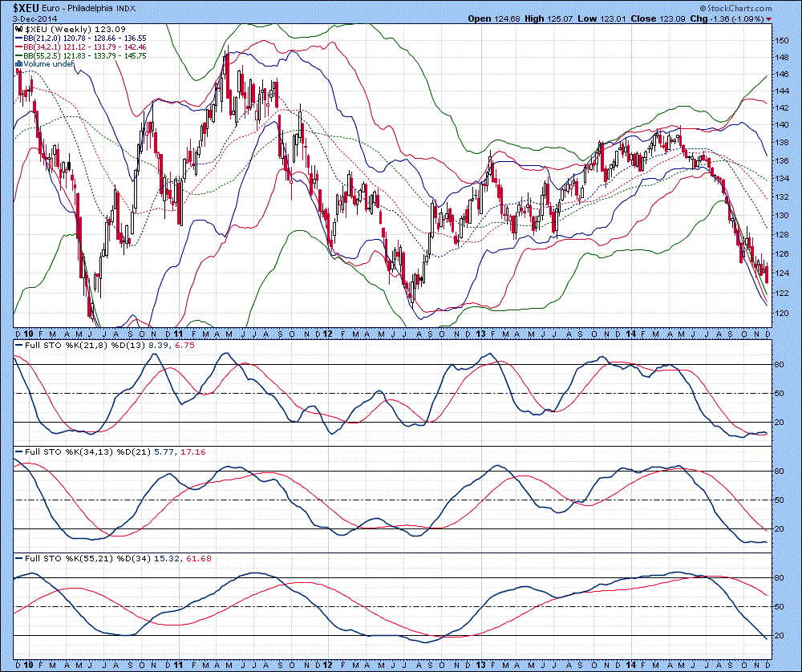Click the 150 label on the price axis
This screenshot has width=802, height=672.
pos(781,39)
